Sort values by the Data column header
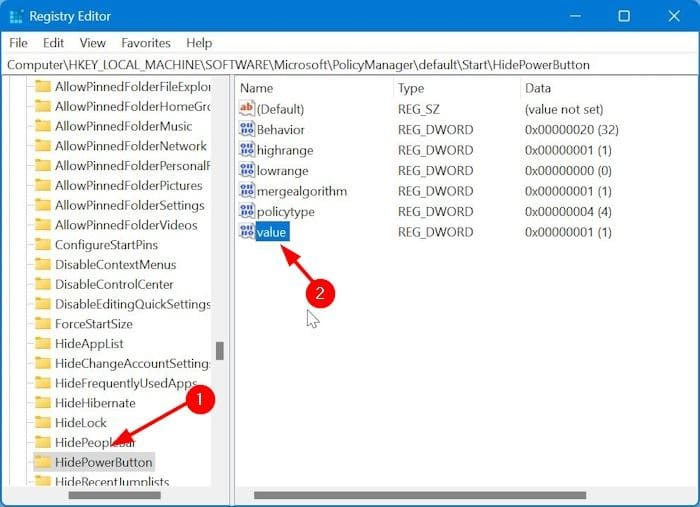The width and height of the screenshot is (700, 507). 538,88
